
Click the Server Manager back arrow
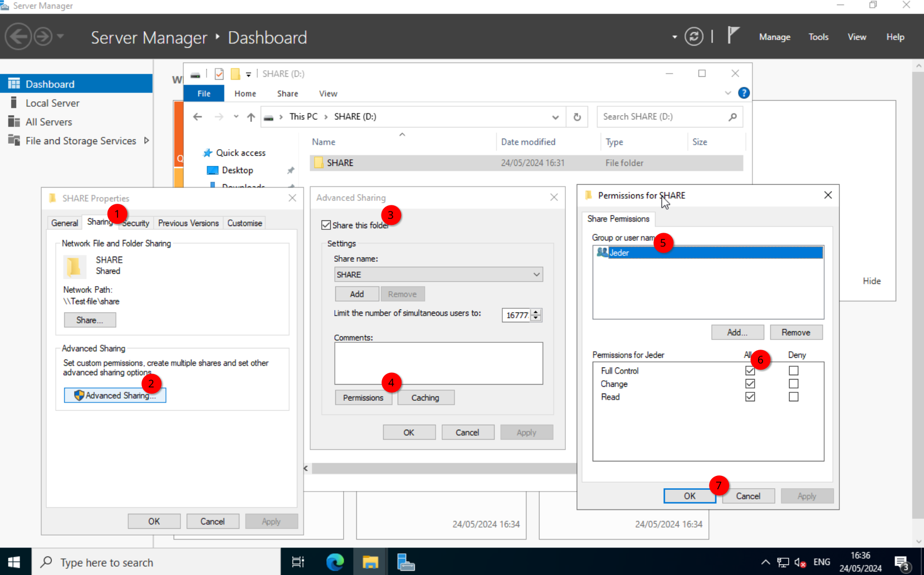[x=18, y=37]
